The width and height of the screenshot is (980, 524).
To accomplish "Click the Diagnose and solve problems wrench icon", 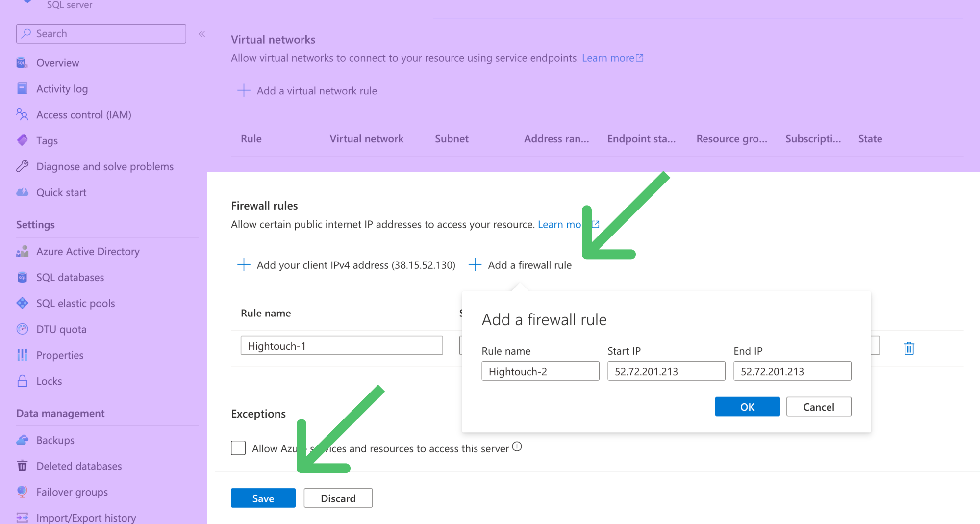I will 22,167.
